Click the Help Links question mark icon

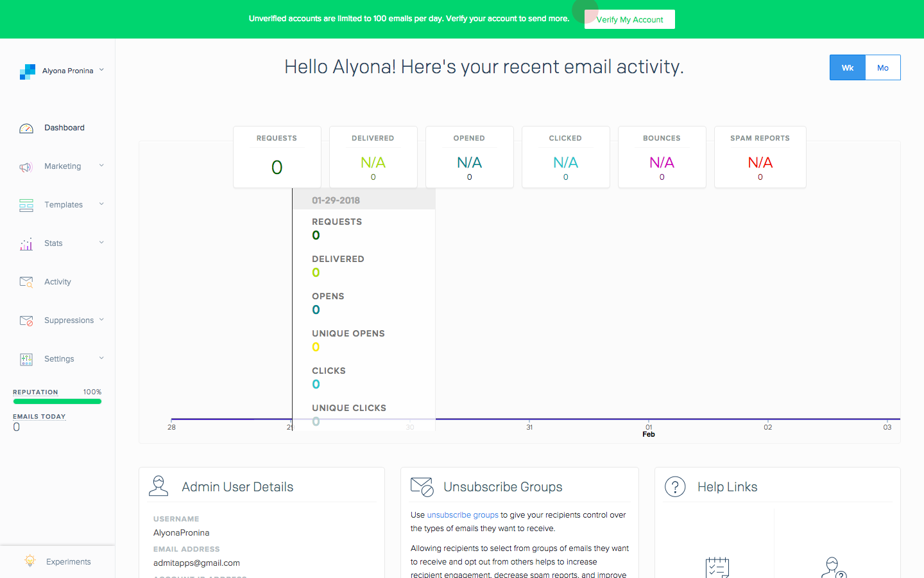tap(675, 486)
